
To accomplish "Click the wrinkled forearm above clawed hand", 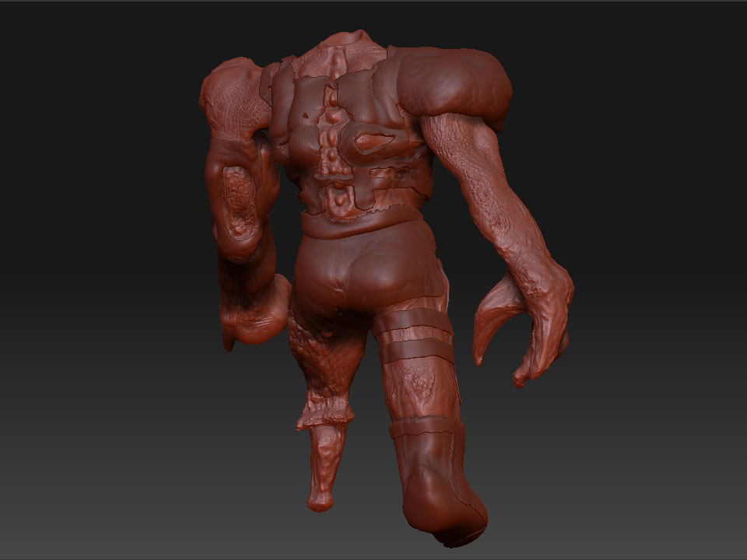I will click(x=506, y=218).
